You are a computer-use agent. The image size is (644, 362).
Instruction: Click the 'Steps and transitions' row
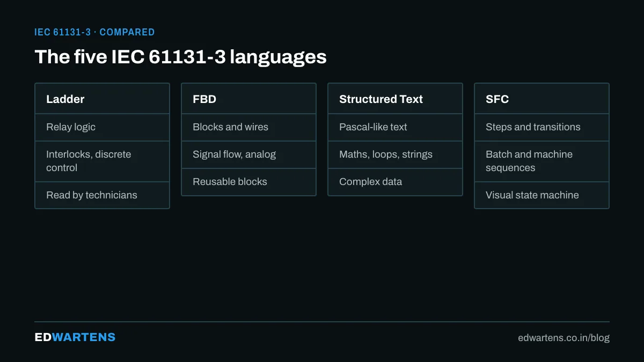click(541, 127)
